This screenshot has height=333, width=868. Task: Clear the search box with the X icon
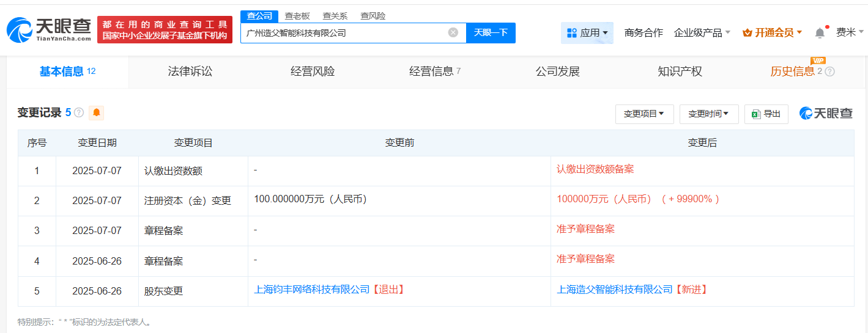(x=453, y=32)
